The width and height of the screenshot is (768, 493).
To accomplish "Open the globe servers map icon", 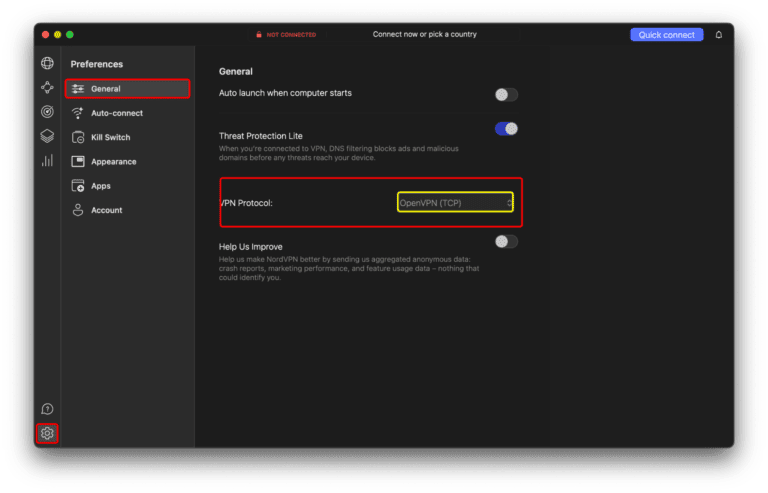I will (48, 63).
